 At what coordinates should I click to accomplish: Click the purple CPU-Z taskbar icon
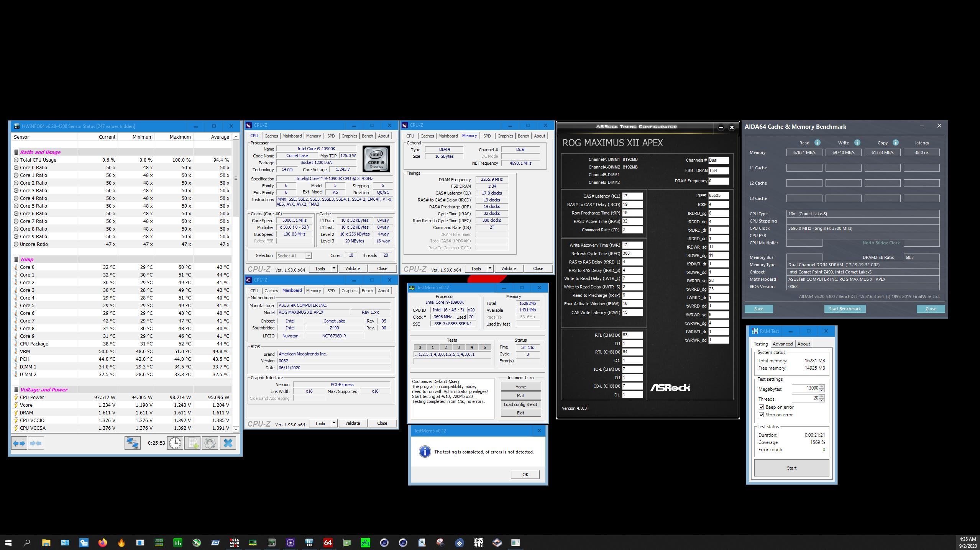point(290,542)
